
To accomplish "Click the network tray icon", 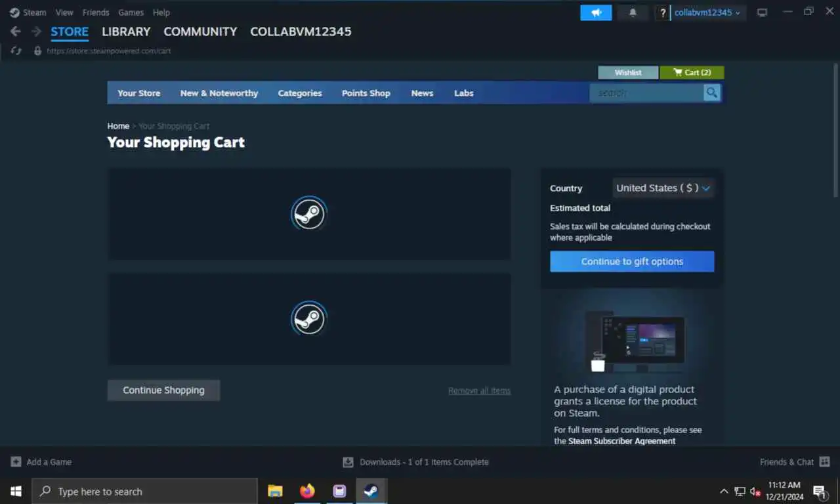I will click(740, 491).
